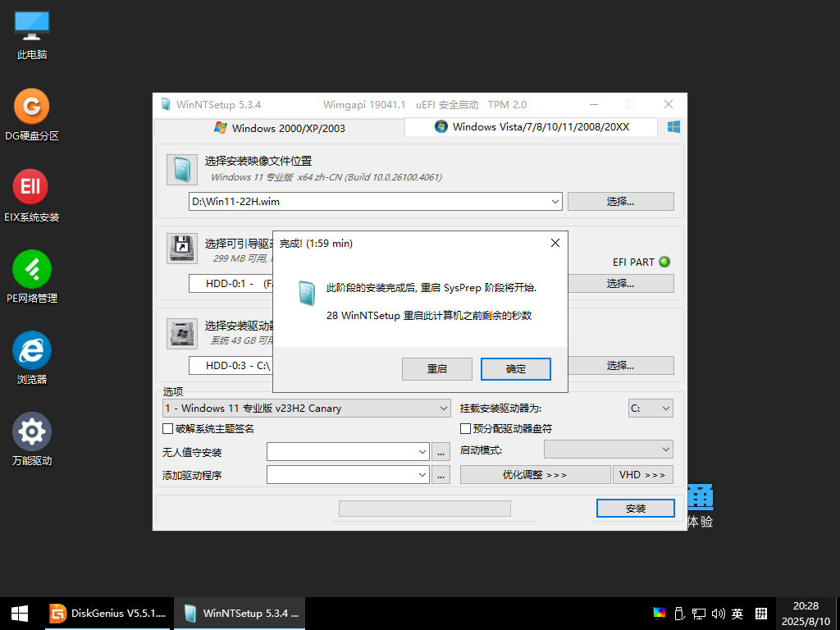840x630 pixels.
Task: Click the installation progress bar
Action: (x=425, y=509)
